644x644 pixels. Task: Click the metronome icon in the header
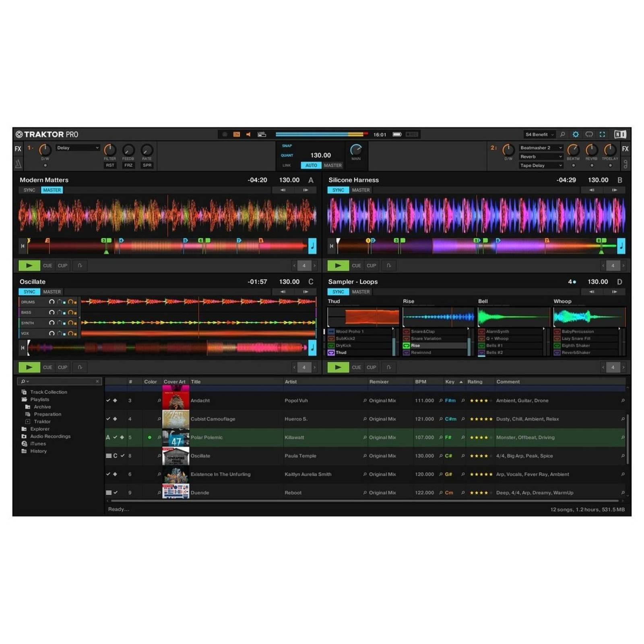pos(236,134)
